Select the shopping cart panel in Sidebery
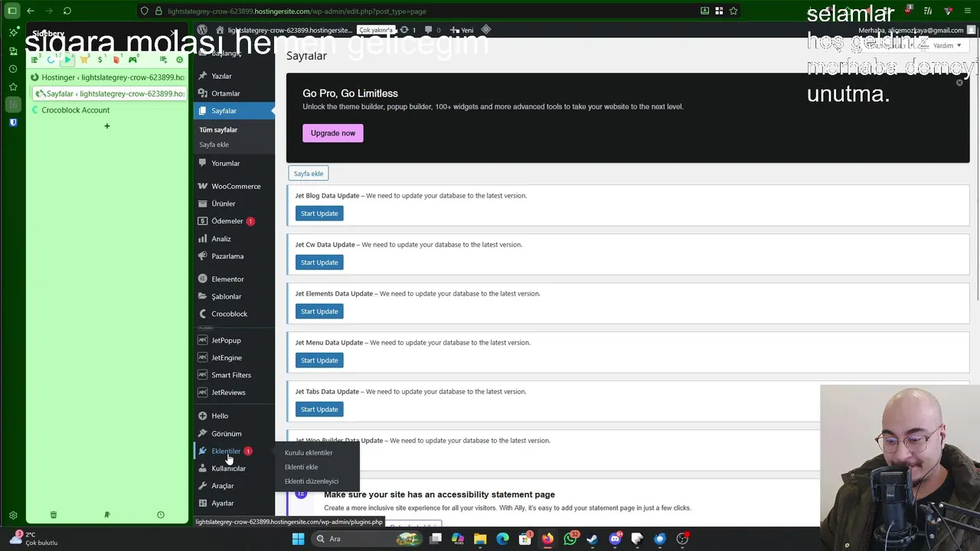 [84, 60]
